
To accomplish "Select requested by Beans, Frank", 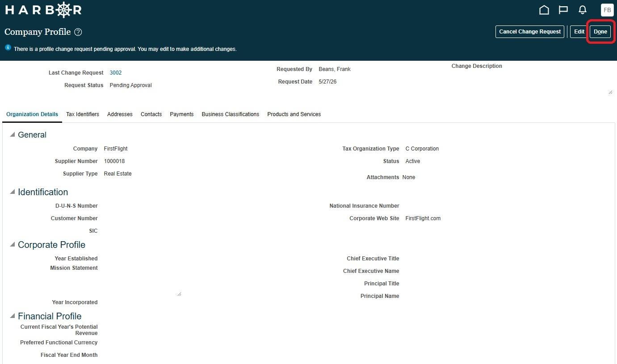I will coord(335,69).
